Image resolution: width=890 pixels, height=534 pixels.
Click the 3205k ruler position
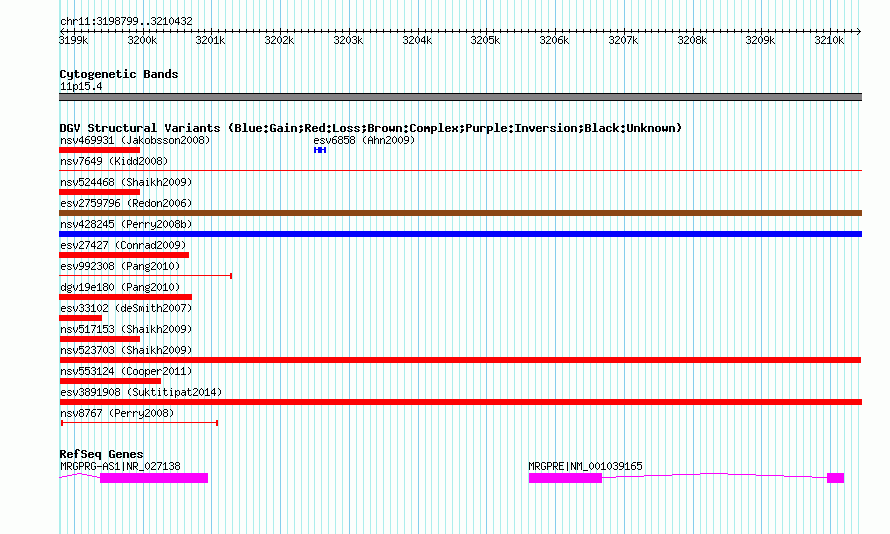(x=485, y=40)
